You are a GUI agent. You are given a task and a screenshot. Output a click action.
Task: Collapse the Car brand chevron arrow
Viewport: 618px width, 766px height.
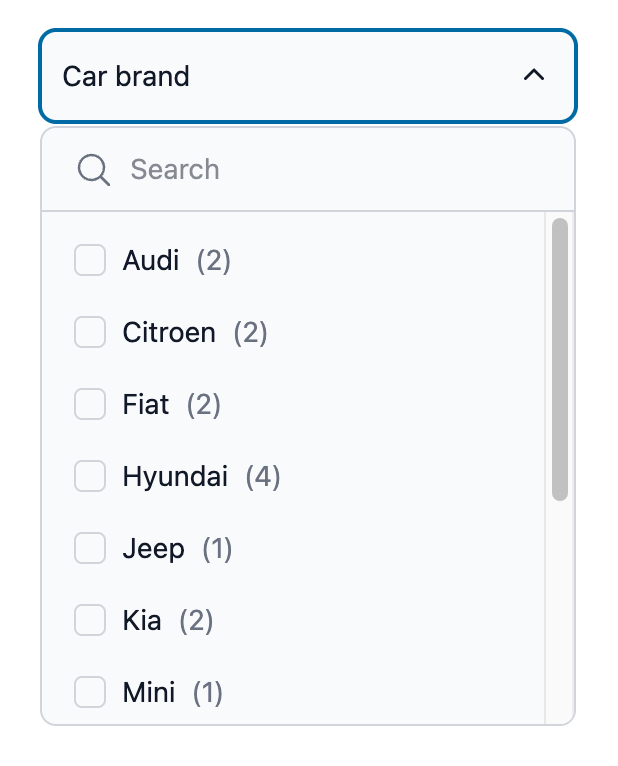click(x=534, y=76)
